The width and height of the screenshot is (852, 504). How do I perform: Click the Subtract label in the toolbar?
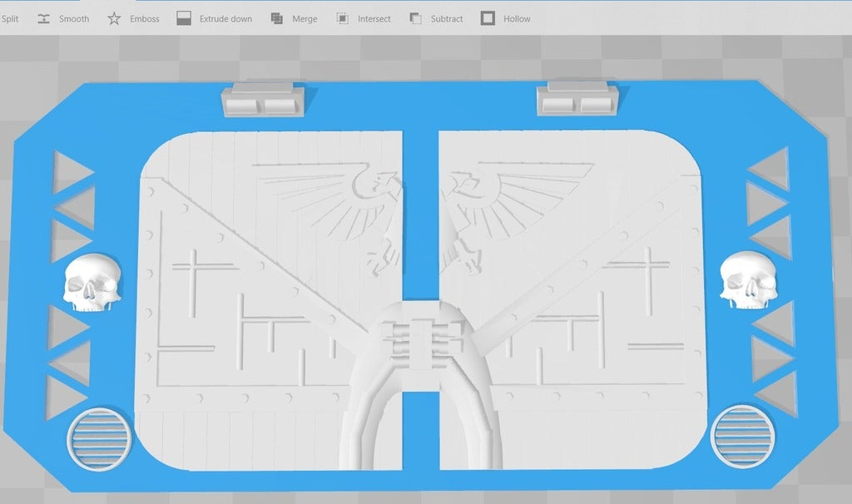point(445,18)
